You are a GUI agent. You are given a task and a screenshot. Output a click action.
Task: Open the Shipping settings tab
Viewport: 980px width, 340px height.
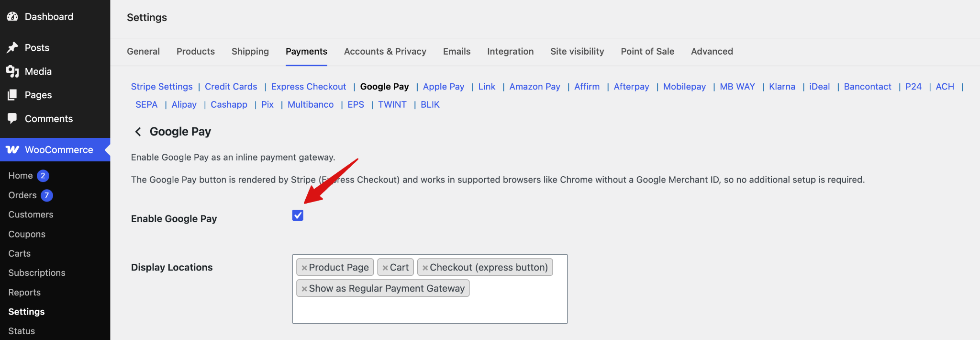pyautogui.click(x=250, y=51)
